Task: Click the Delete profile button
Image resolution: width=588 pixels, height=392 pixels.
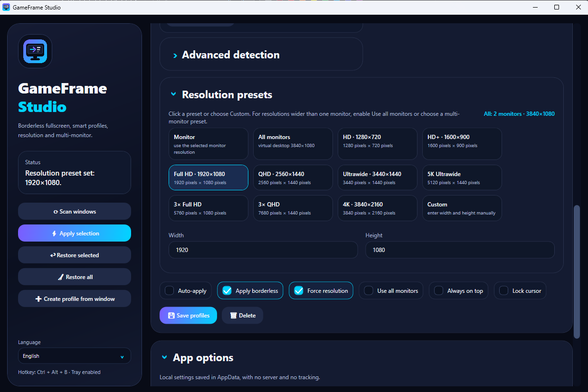Action: (242, 316)
